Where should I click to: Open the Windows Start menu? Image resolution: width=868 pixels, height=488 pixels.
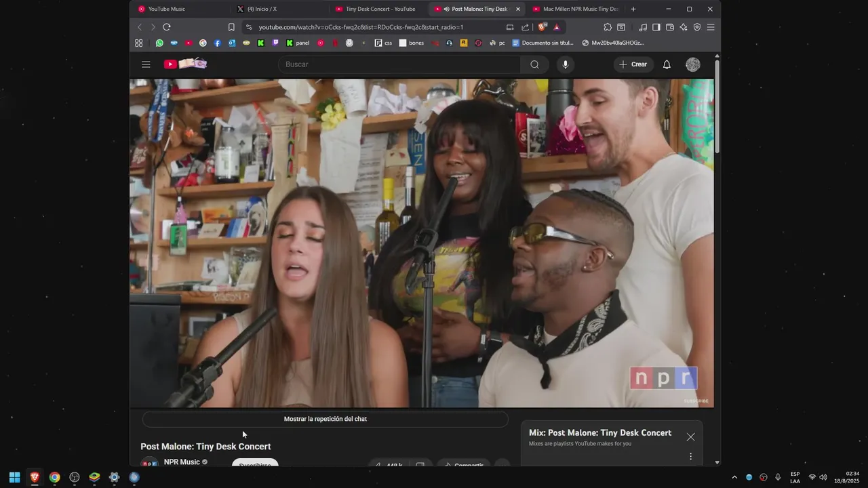(14, 477)
